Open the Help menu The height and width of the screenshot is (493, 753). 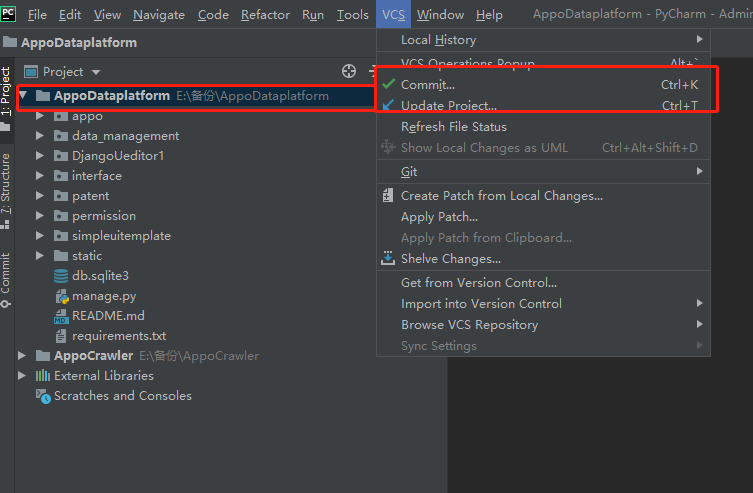pyautogui.click(x=489, y=15)
